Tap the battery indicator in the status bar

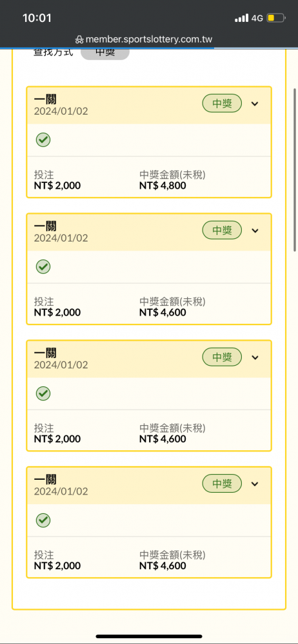pos(275,18)
